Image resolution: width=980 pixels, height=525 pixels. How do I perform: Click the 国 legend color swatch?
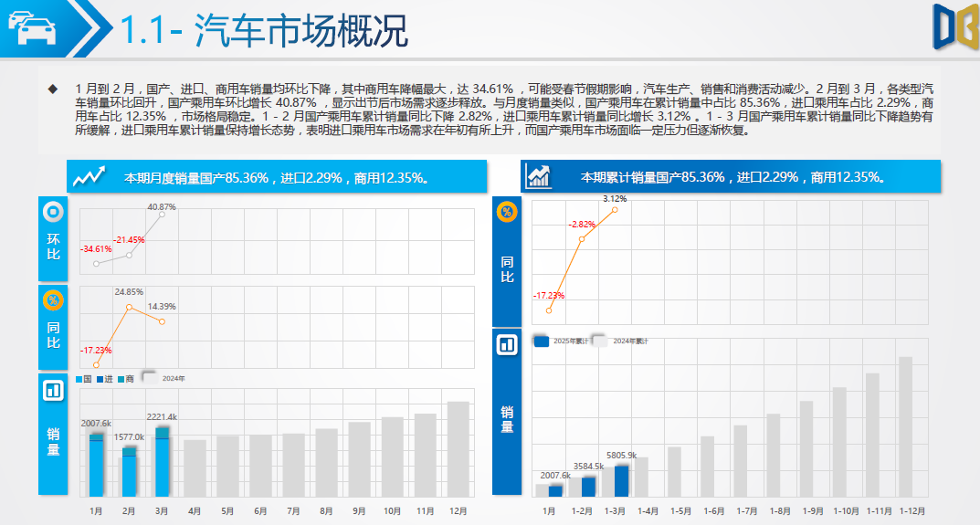(79, 380)
